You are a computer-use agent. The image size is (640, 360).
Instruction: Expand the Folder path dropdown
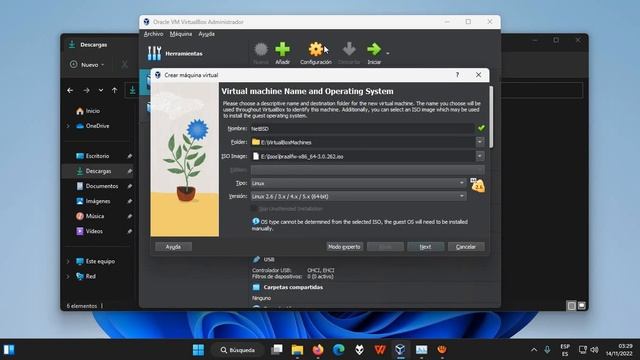click(480, 142)
